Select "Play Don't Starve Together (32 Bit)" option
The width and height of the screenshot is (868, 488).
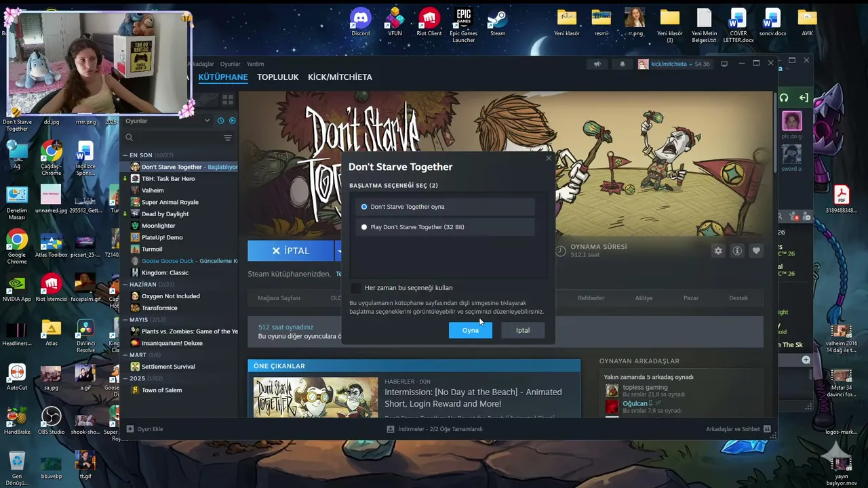coord(446,227)
